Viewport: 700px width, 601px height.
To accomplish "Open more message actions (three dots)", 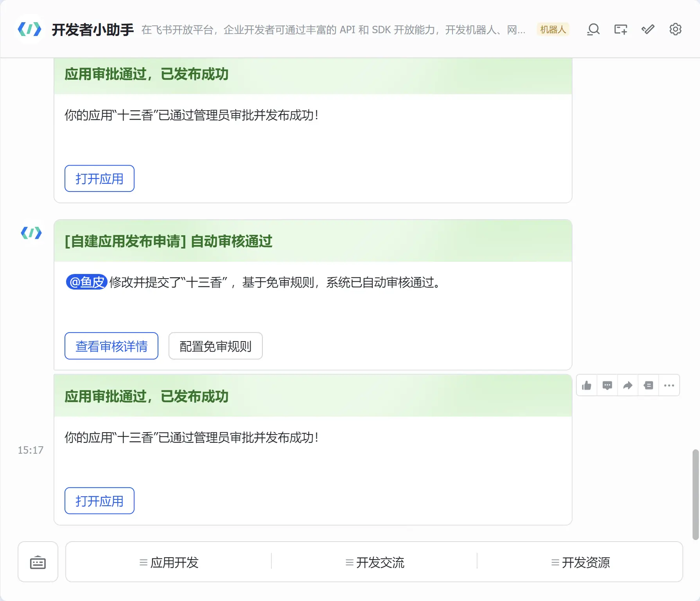I will click(x=669, y=386).
